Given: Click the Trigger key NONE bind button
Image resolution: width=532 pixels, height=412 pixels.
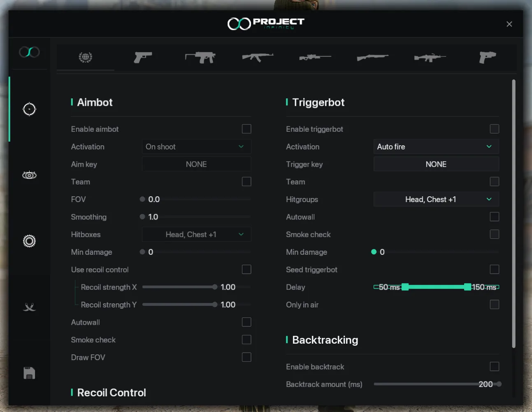Looking at the screenshot, I should coord(436,164).
